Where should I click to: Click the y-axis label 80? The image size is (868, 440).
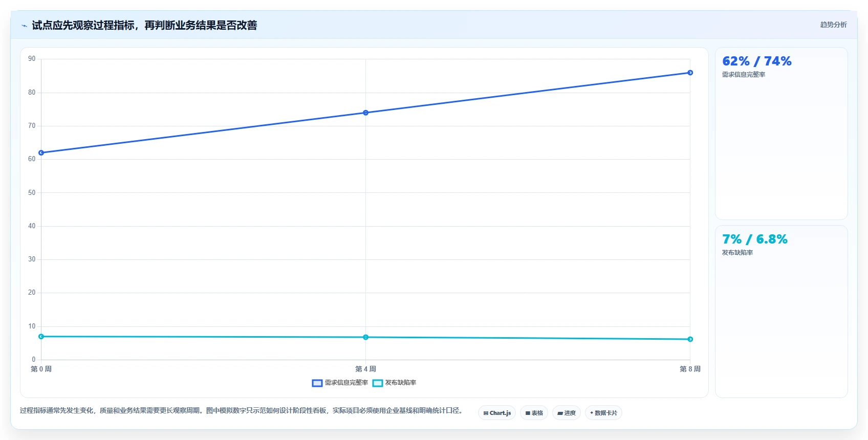coord(32,93)
